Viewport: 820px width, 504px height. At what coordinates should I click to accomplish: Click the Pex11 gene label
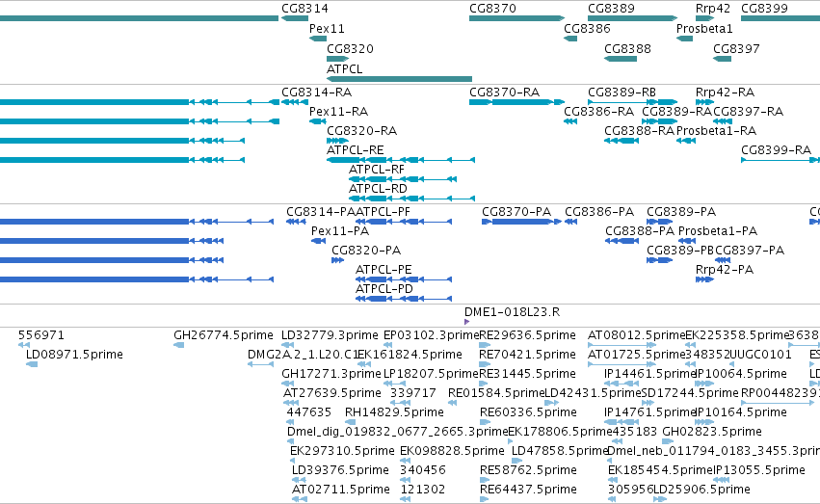[327, 29]
